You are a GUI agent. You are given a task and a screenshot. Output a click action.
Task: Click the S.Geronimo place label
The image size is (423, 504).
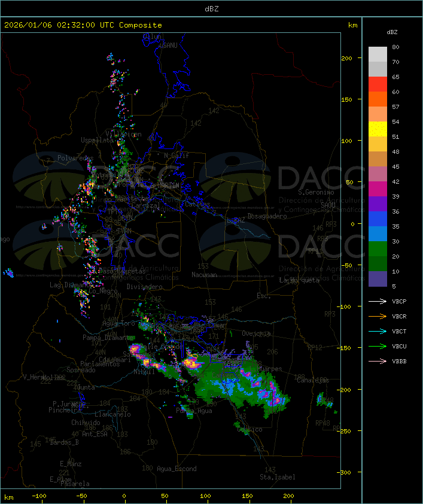pyautogui.click(x=316, y=192)
